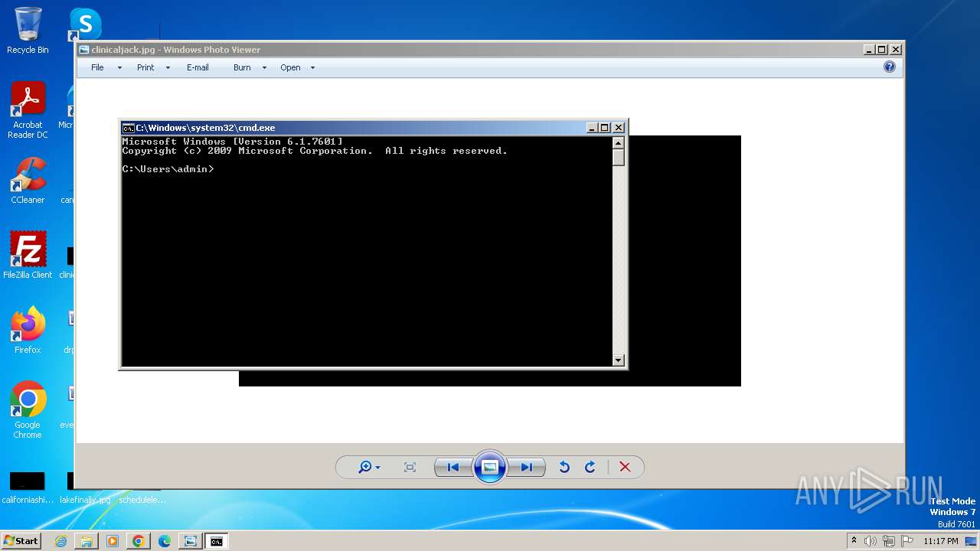Close the cmd.exe window
The image size is (980, 551).
coord(619,128)
